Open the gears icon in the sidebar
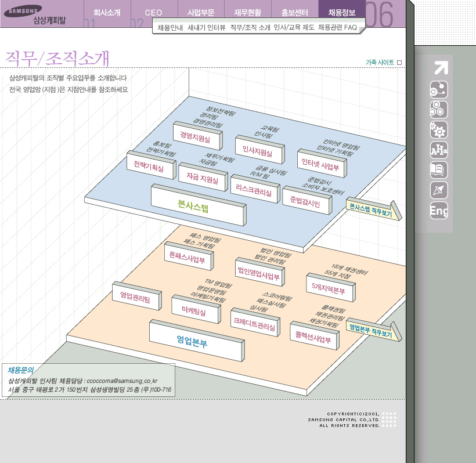476x463 pixels. coord(439,129)
